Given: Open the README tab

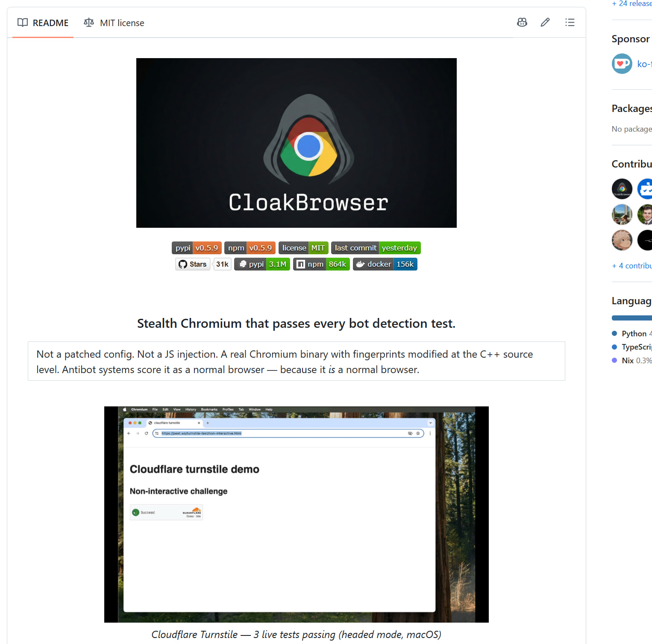Looking at the screenshot, I should [x=43, y=23].
